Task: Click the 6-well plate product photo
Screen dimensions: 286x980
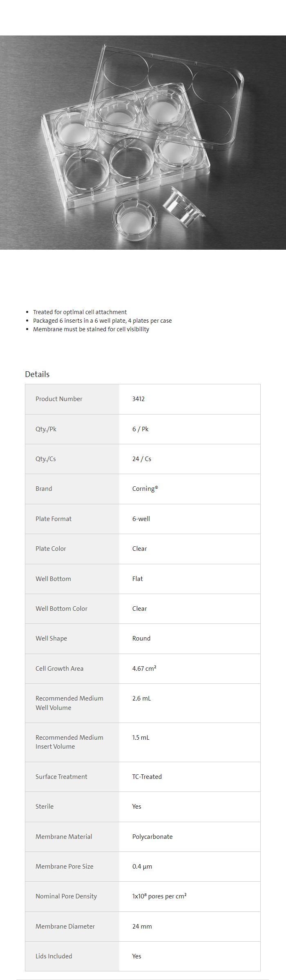Action: (143, 142)
